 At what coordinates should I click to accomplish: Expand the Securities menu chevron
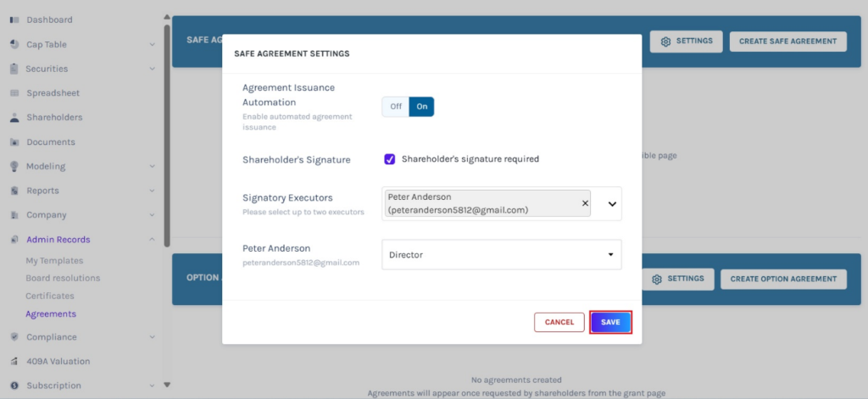tap(153, 69)
